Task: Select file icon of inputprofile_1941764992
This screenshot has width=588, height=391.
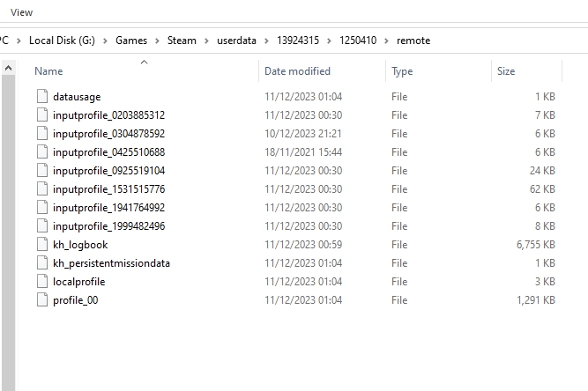Action: click(x=42, y=207)
